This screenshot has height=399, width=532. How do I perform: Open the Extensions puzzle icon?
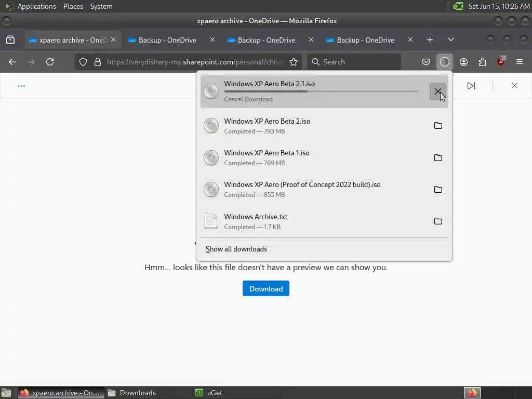(482, 62)
